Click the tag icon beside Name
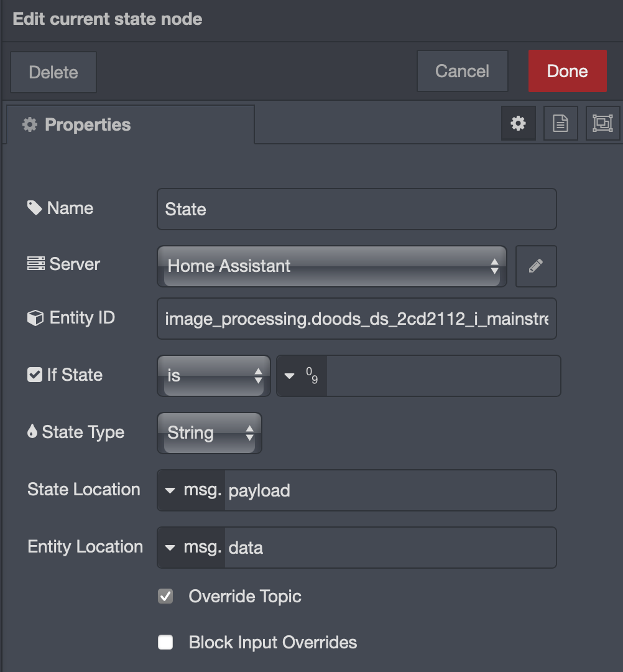Image resolution: width=623 pixels, height=672 pixels. [x=34, y=208]
